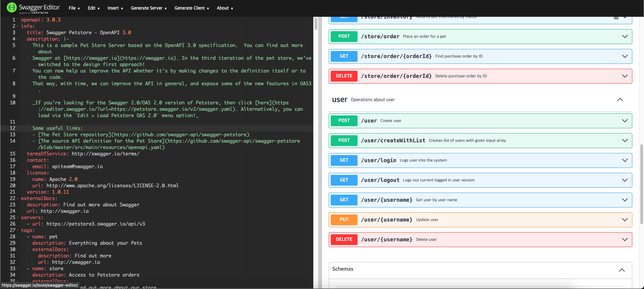Screen dimensions: 644x289
Task: Collapse the Schemas section chevron
Action: 622,270
